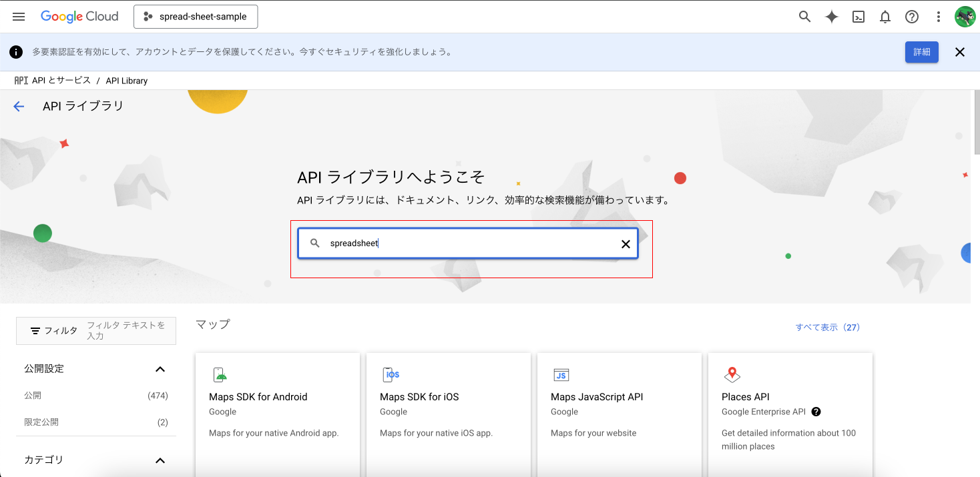Click the Maps JavaScript API JS icon

[561, 375]
